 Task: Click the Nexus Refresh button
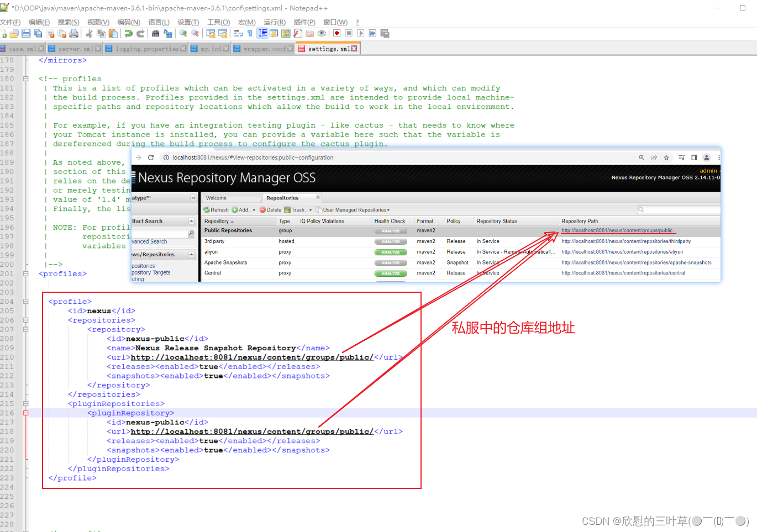tap(216, 210)
